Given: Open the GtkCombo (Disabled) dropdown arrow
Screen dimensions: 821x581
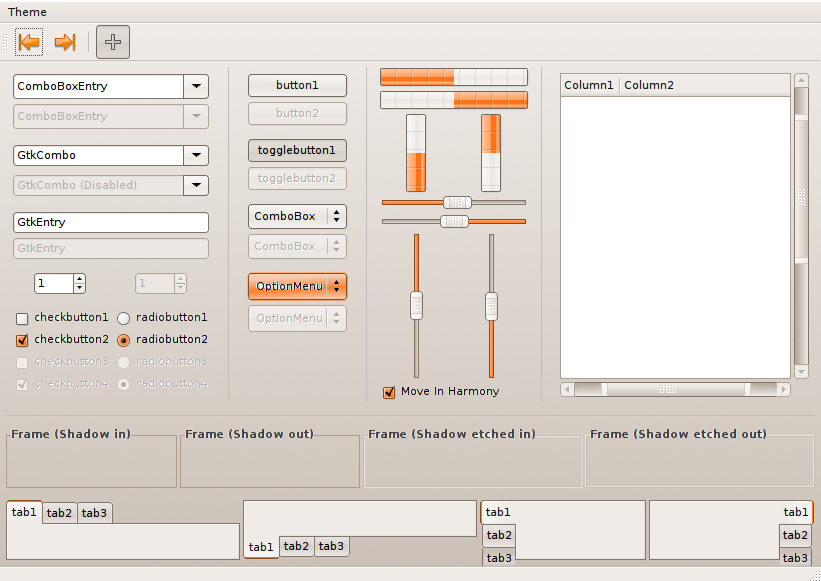Looking at the screenshot, I should [196, 185].
